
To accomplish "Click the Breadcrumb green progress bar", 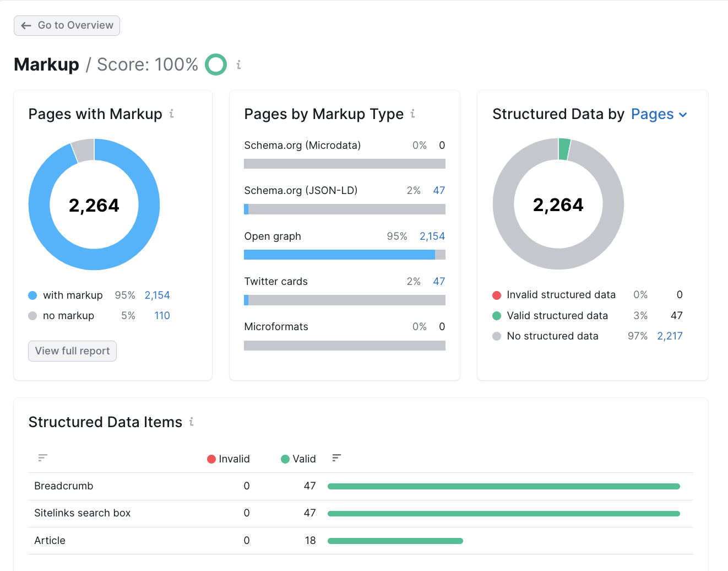I will click(x=504, y=486).
